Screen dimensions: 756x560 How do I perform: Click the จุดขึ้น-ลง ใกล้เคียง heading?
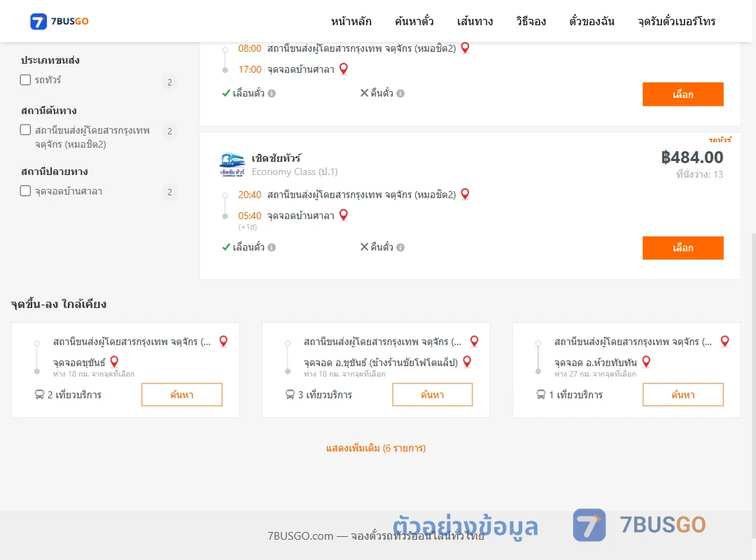pos(58,304)
